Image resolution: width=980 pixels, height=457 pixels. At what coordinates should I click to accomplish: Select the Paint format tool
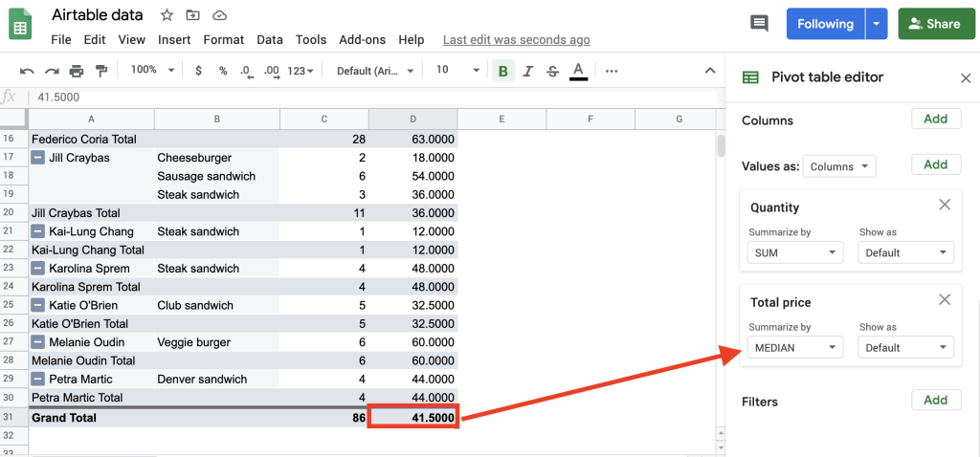(x=100, y=71)
